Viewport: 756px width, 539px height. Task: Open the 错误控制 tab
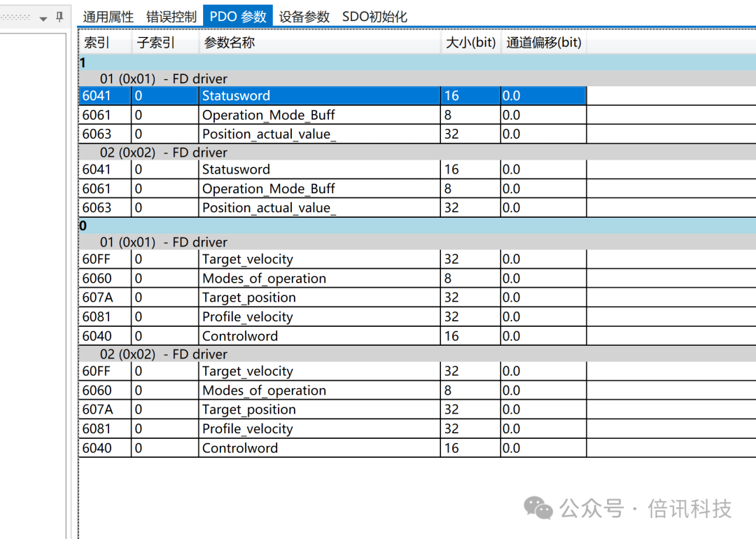pos(171,17)
